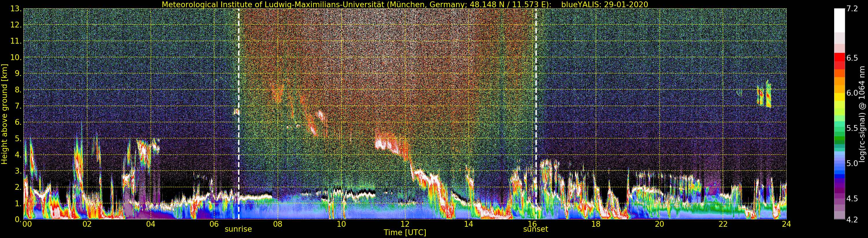The image size is (868, 238).
Task: Click the '3.' height axis tick
Action: [18, 171]
